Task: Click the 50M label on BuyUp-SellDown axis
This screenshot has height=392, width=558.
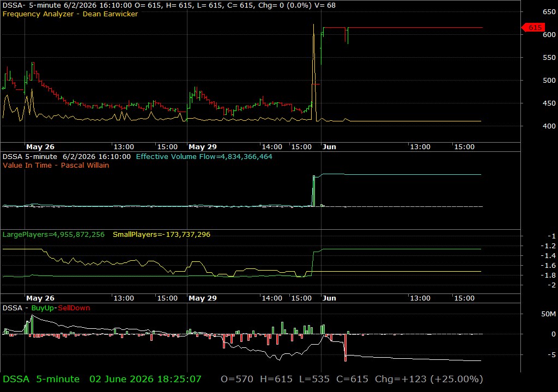Action: point(548,314)
